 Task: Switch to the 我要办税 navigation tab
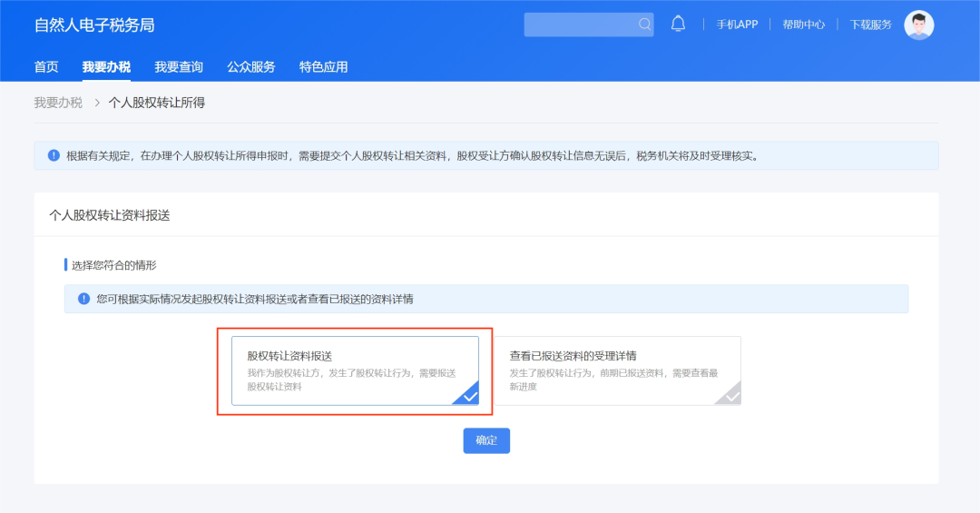pyautogui.click(x=106, y=67)
